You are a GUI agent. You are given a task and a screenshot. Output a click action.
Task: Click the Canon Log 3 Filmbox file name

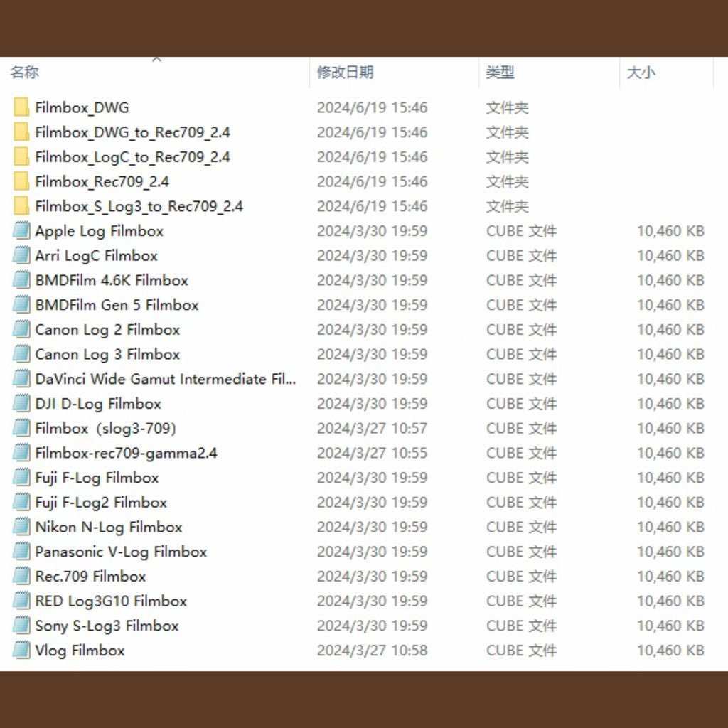click(x=108, y=354)
